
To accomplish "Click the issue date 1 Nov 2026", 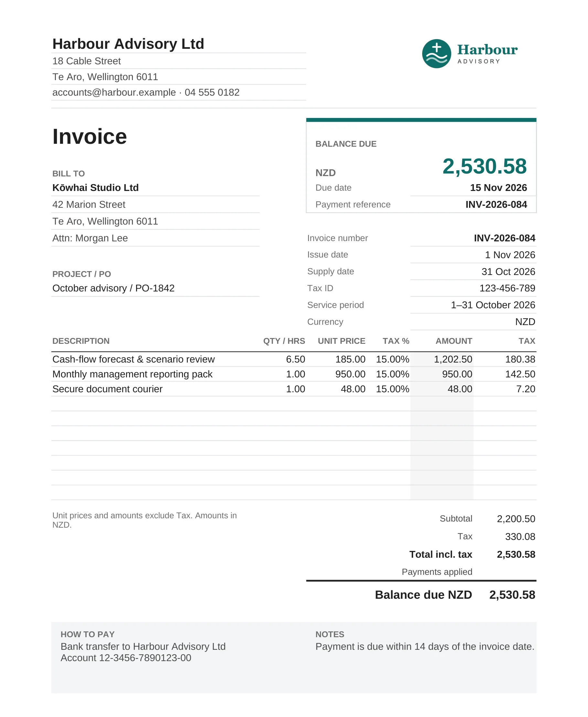I will pyautogui.click(x=510, y=255).
